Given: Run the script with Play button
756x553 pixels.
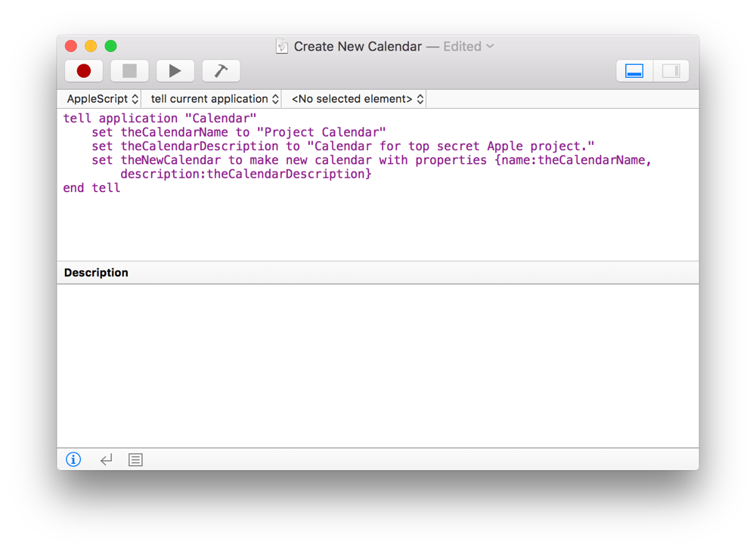Looking at the screenshot, I should [175, 71].
